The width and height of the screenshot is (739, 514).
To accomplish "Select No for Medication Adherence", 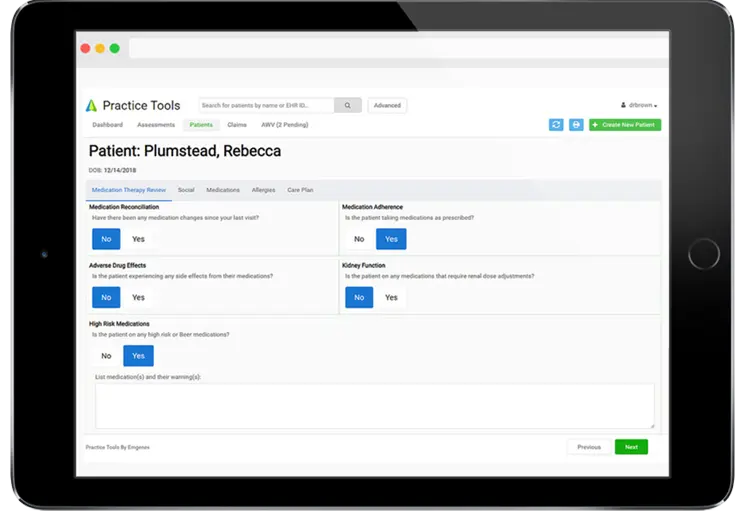I will pos(359,239).
